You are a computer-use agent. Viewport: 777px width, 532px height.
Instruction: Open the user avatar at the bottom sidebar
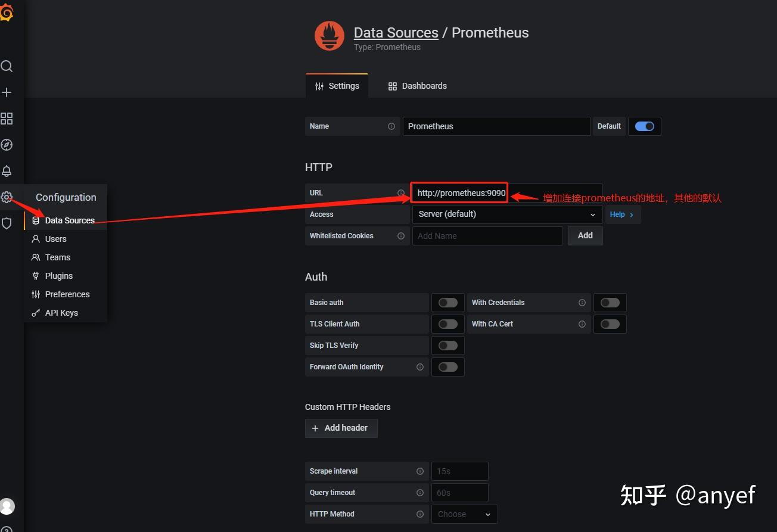[7, 506]
